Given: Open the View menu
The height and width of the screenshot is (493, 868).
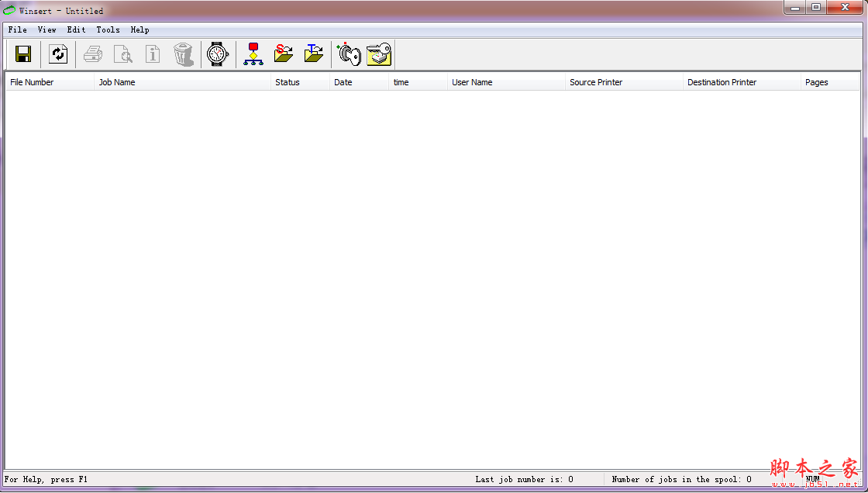Looking at the screenshot, I should click(x=46, y=29).
